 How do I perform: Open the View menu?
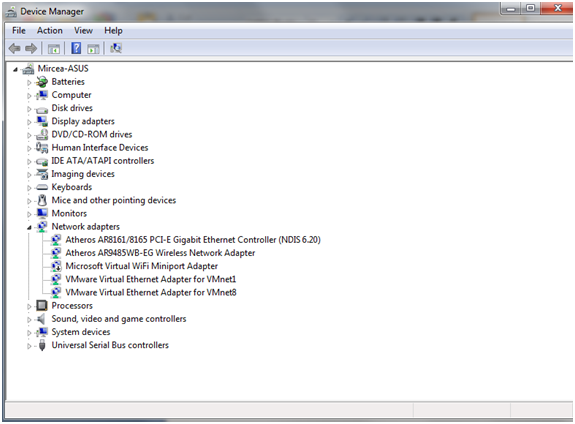click(83, 30)
